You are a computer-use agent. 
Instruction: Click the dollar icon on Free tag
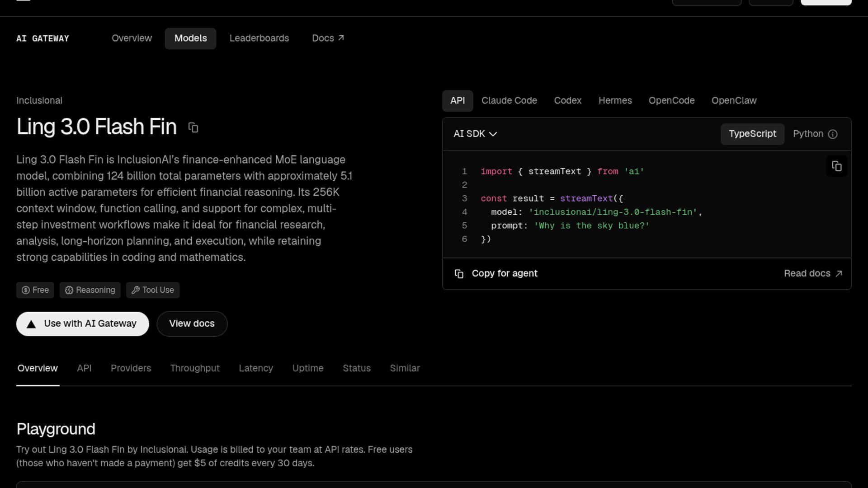click(x=26, y=290)
